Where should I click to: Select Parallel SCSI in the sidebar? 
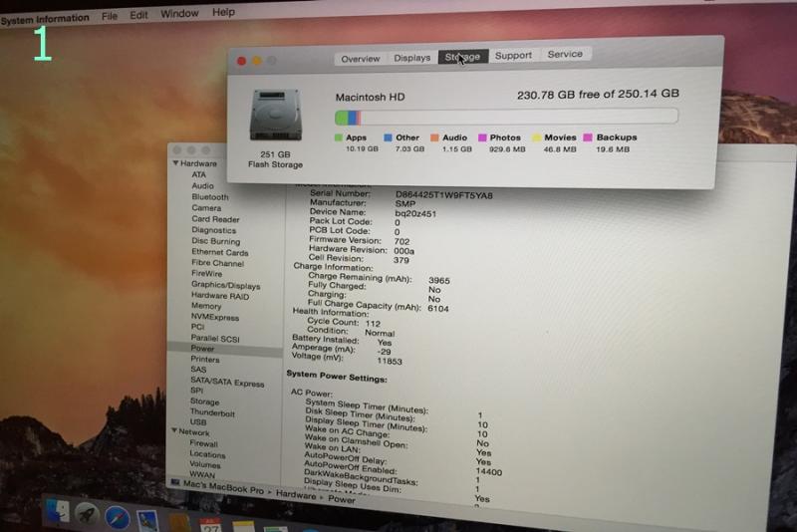point(215,339)
